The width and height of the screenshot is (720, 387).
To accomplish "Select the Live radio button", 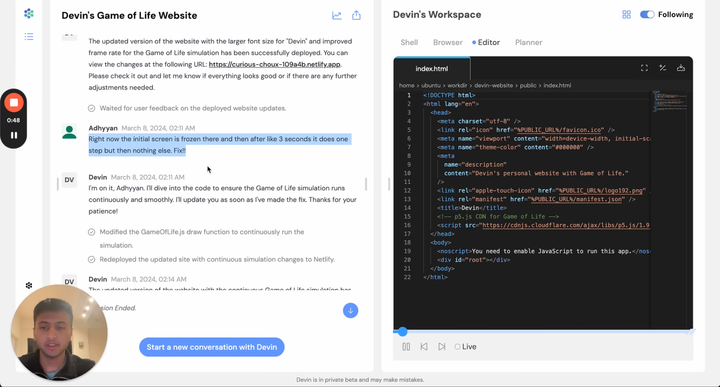I will (x=457, y=347).
